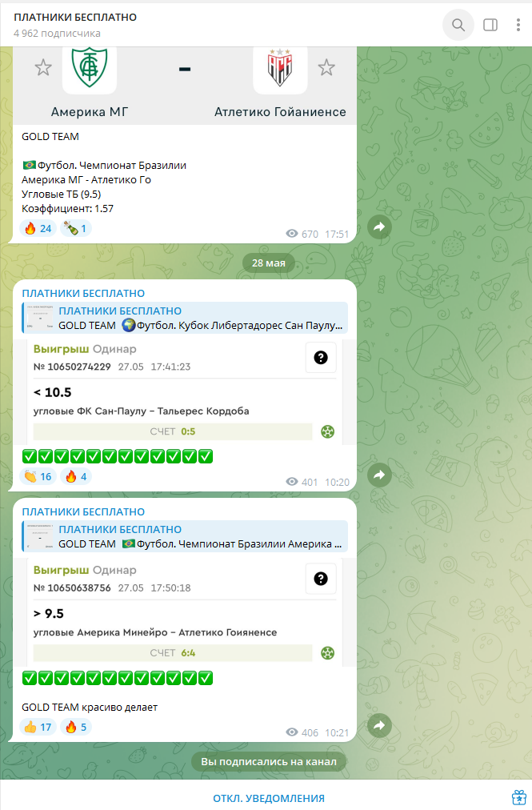Forward the 10:21 message with share arrow
Screen dimensions: 532x810
(x=380, y=725)
